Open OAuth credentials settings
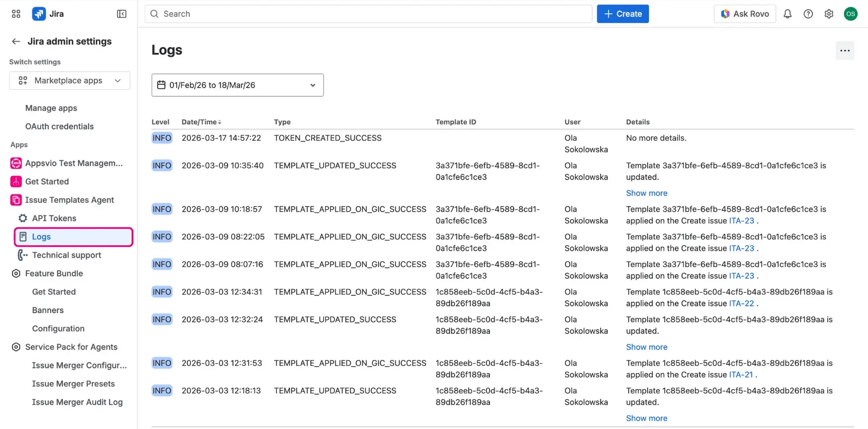 [x=59, y=126]
